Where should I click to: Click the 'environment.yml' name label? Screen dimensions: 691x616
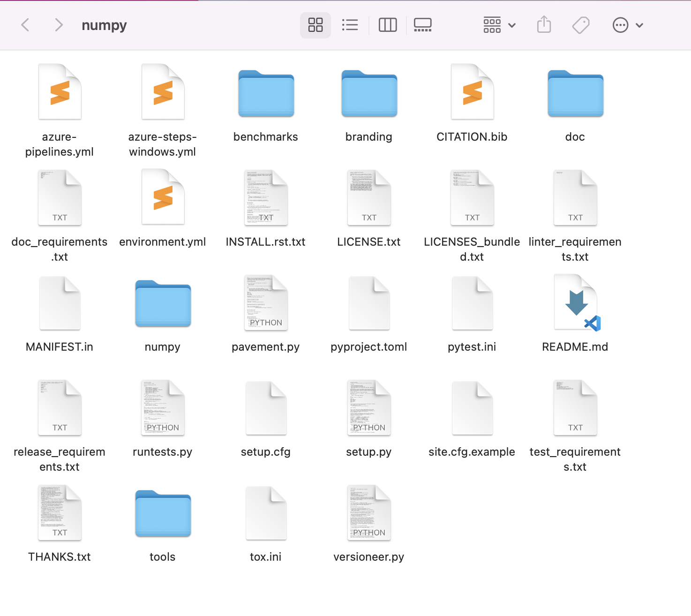pyautogui.click(x=163, y=242)
